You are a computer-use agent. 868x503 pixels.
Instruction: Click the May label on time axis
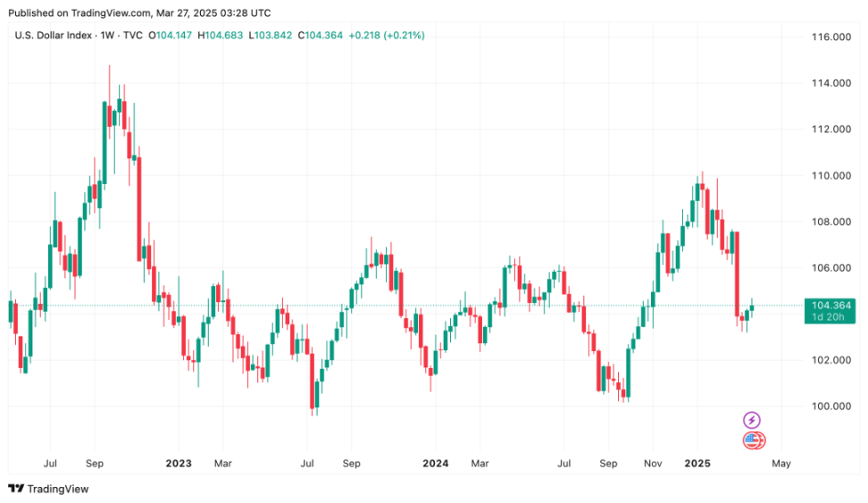781,463
